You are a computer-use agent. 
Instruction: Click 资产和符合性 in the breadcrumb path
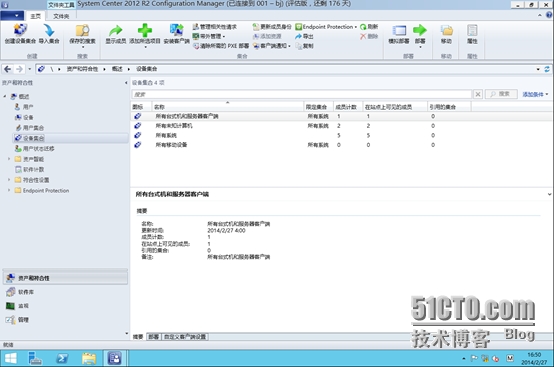82,69
